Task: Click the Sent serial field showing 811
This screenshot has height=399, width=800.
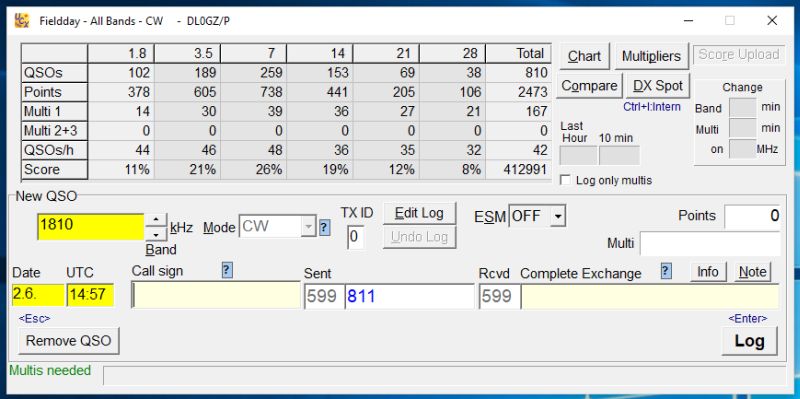Action: pyautogui.click(x=410, y=296)
